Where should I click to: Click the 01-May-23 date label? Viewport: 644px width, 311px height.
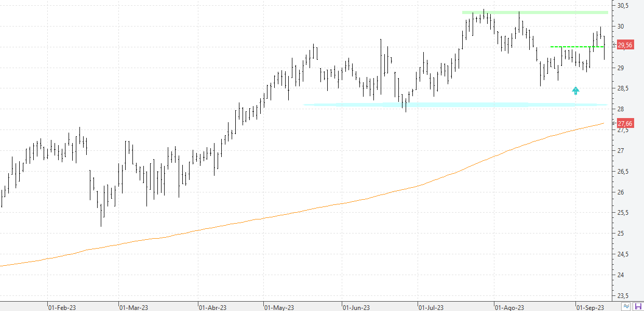click(x=279, y=307)
